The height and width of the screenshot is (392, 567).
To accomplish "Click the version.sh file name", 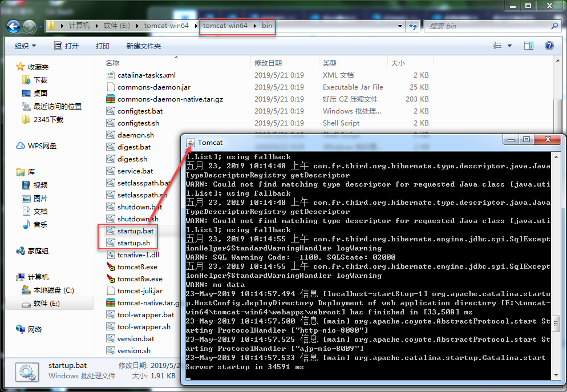I will [134, 350].
